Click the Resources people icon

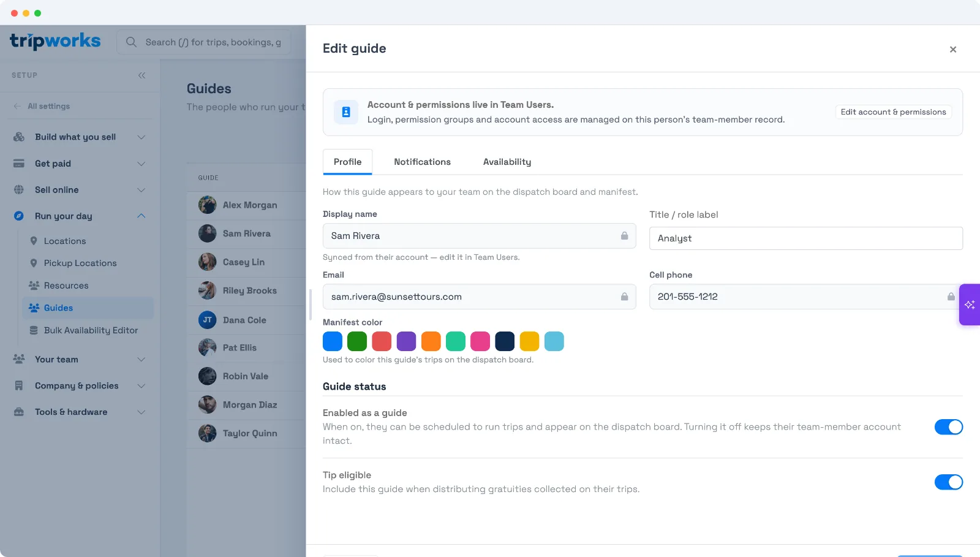[34, 286]
